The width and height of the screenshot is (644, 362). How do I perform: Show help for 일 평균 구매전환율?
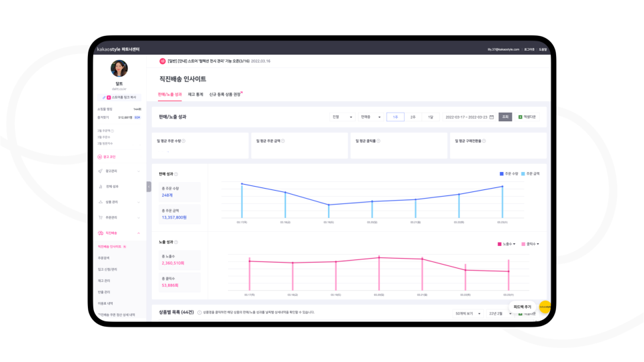[484, 141]
